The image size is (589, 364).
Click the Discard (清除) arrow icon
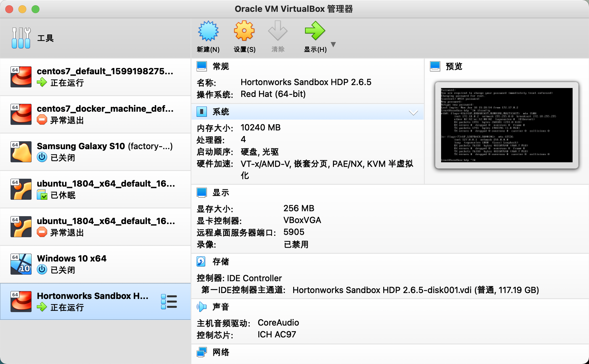pyautogui.click(x=278, y=31)
